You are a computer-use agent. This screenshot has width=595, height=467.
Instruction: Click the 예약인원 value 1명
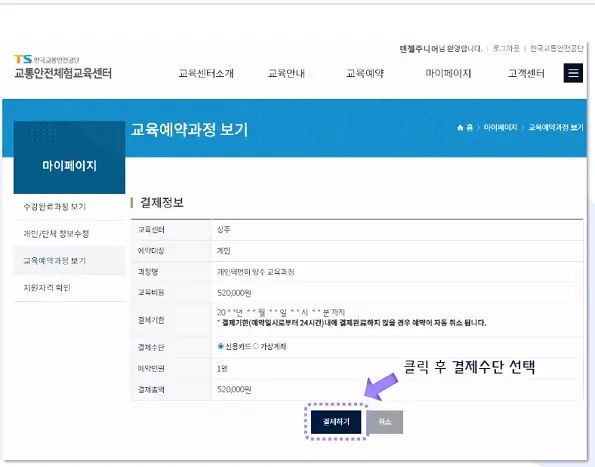(x=222, y=368)
